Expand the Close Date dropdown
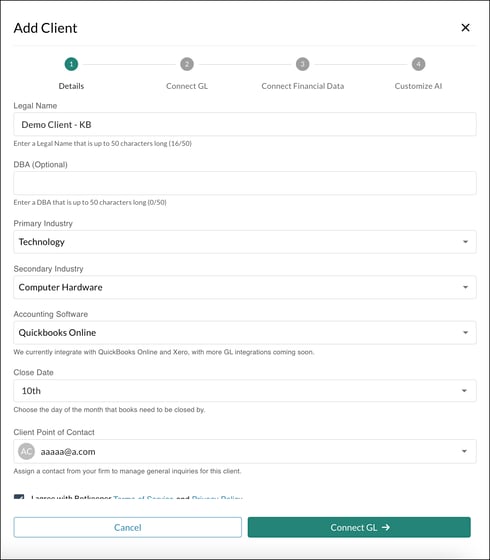The height and width of the screenshot is (560, 490). (245, 391)
